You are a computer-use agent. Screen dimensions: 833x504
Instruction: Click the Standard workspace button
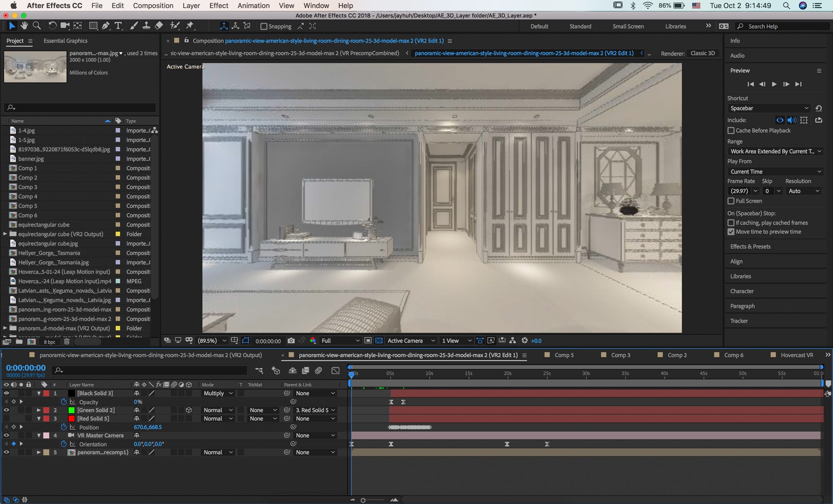click(x=580, y=26)
